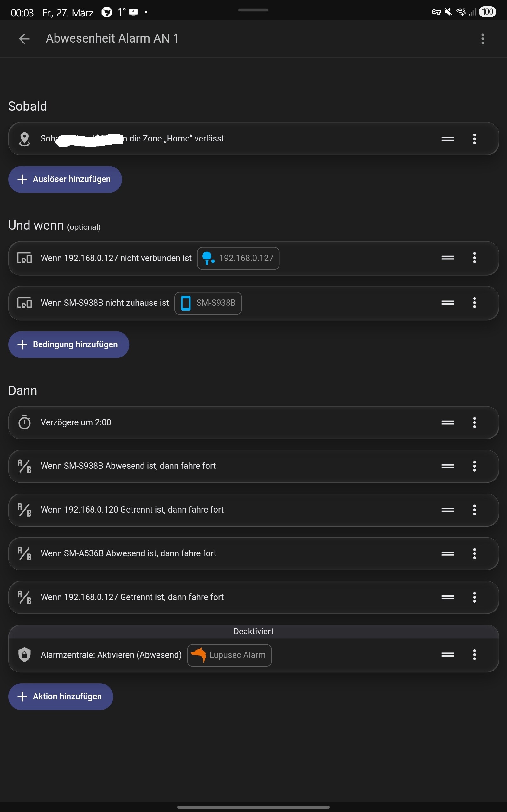Click the Lupusec Alarm entity chip
Viewport: 507px width, 812px height.
(x=229, y=655)
